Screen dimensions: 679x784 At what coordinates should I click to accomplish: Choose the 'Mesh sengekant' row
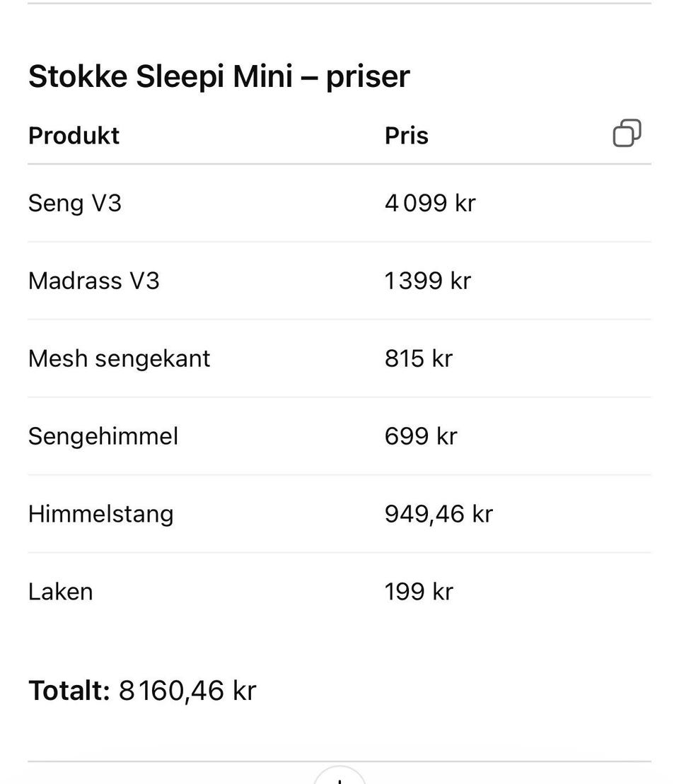(119, 358)
